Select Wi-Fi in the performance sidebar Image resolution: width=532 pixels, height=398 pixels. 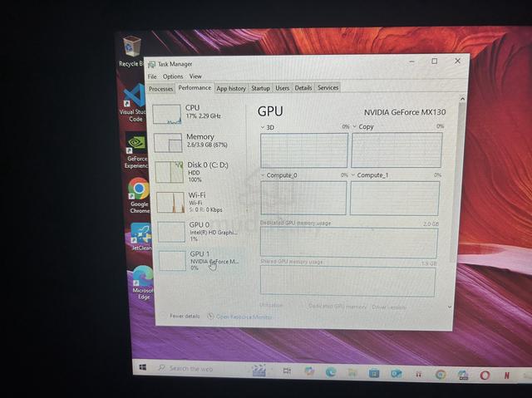[200, 202]
